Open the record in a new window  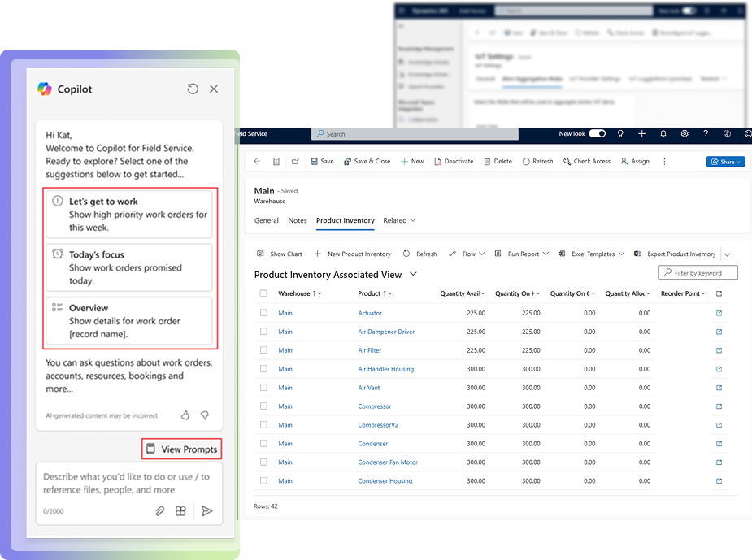[x=295, y=162]
